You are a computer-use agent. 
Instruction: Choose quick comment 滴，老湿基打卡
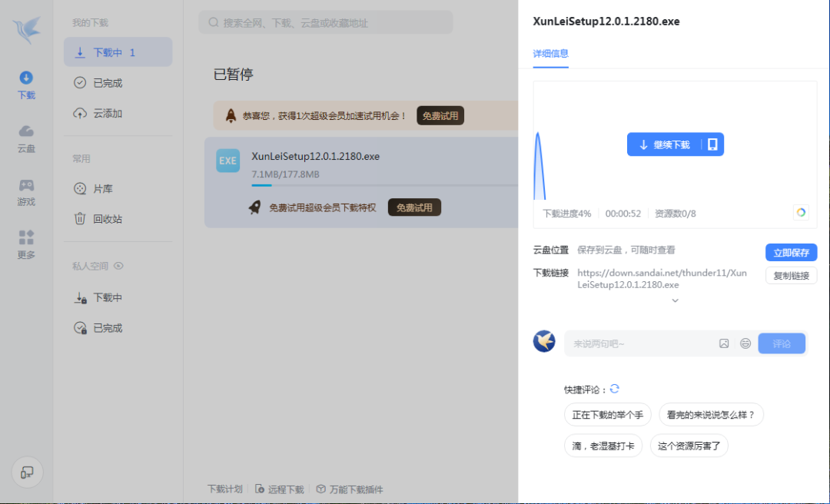coord(603,446)
